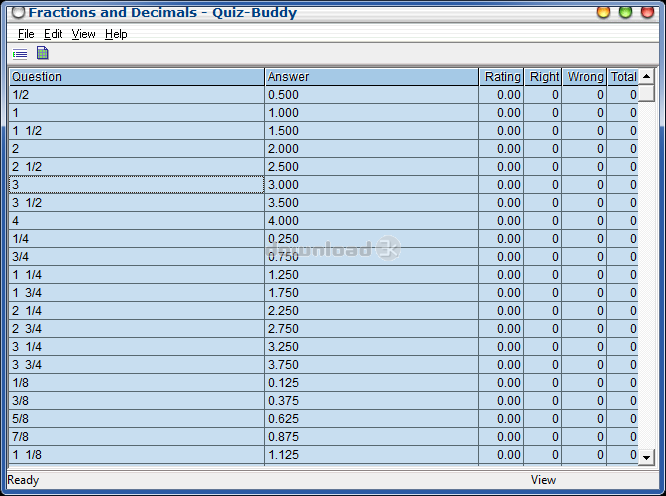
Task: Select answer cell "2.250"
Action: pyautogui.click(x=372, y=311)
